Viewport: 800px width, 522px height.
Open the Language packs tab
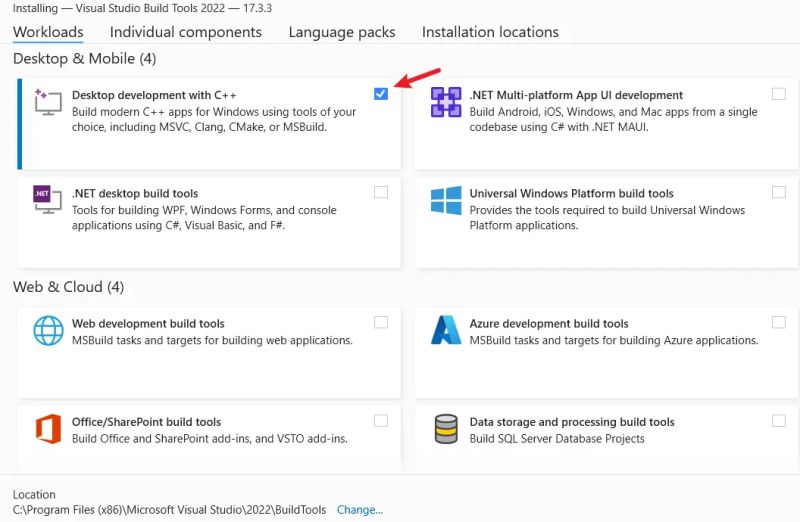(342, 32)
